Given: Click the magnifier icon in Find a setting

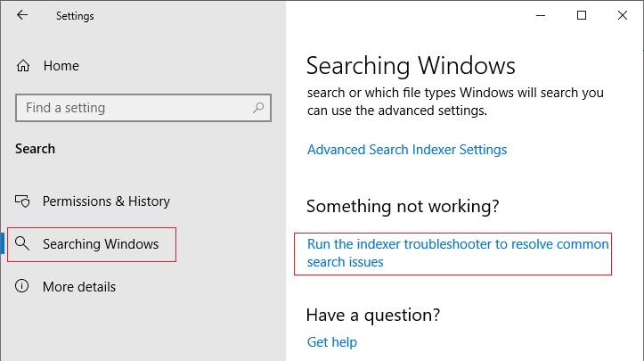Looking at the screenshot, I should [258, 108].
